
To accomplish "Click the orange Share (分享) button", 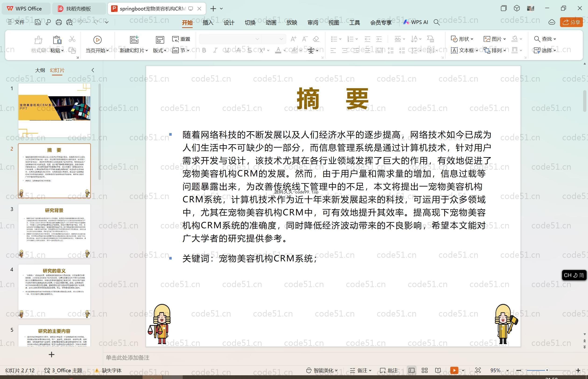I will 571,22.
